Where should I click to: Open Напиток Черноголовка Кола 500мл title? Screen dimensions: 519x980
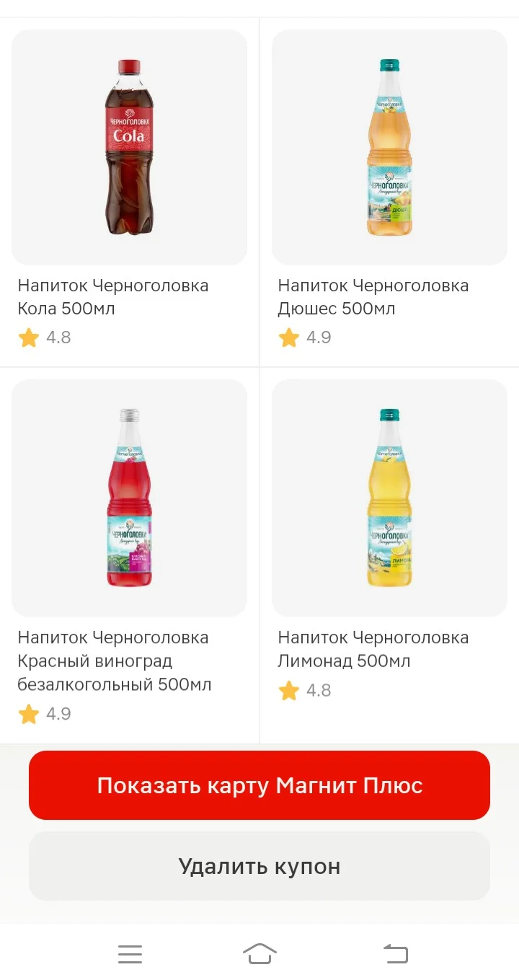tap(113, 297)
